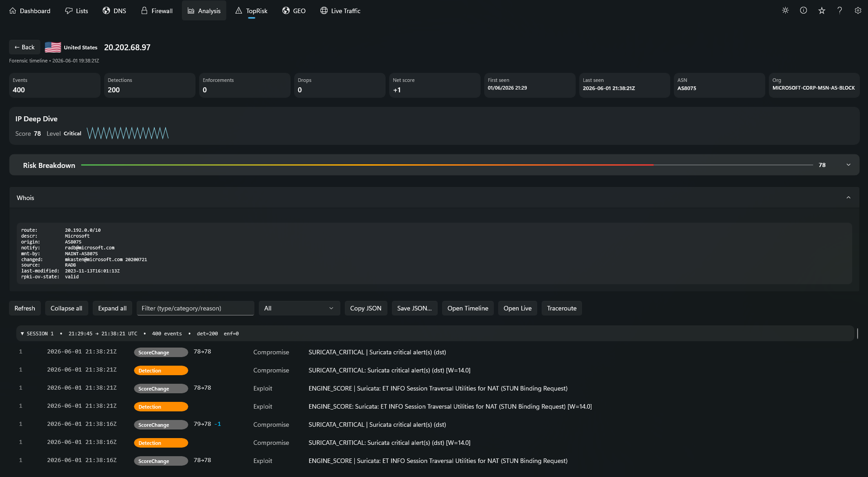Toggle the light/dark theme sun icon
Screen dimensions: 868x477
click(785, 10)
